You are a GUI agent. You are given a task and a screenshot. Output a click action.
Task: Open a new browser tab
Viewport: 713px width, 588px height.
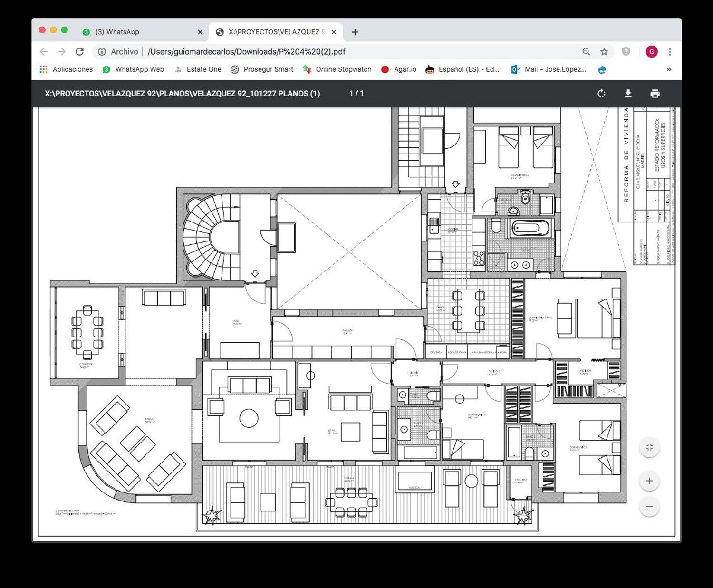point(355,32)
